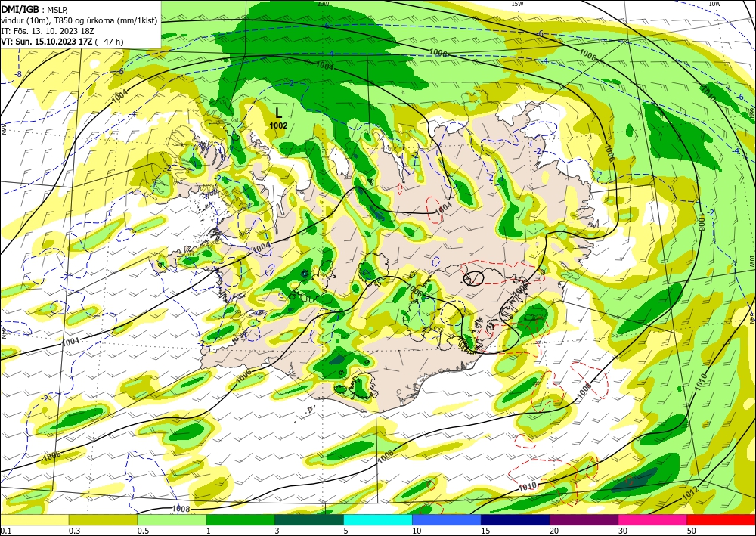Pick the light green 0.5–1 legend swatch
756x536 pixels.
[x=172, y=520]
